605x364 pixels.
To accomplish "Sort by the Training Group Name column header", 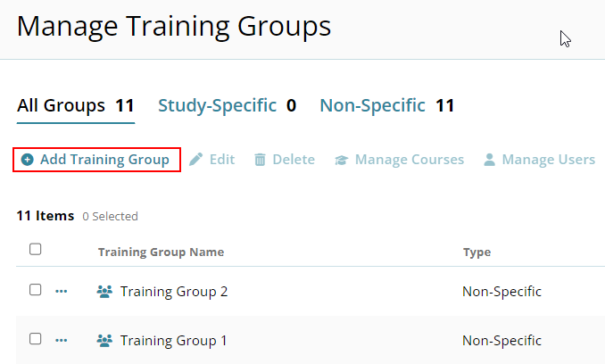I will 161,252.
